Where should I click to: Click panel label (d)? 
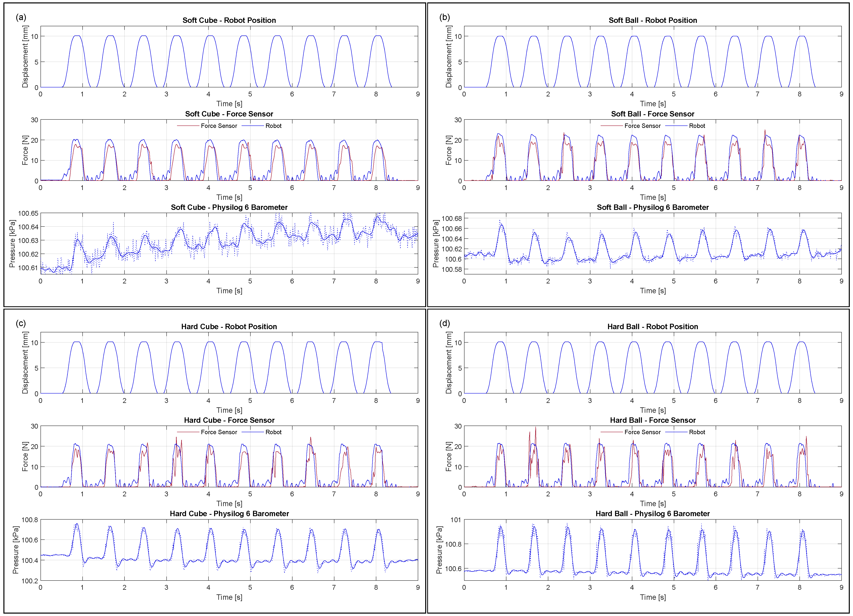coord(445,323)
